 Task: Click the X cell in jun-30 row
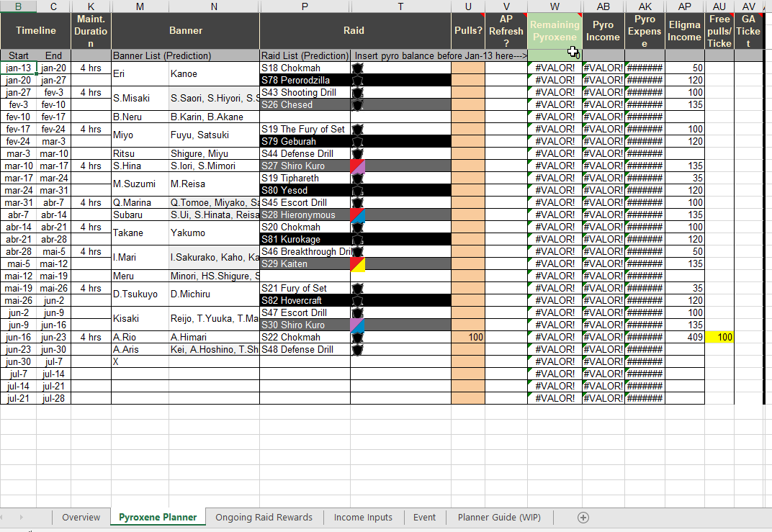(x=140, y=361)
